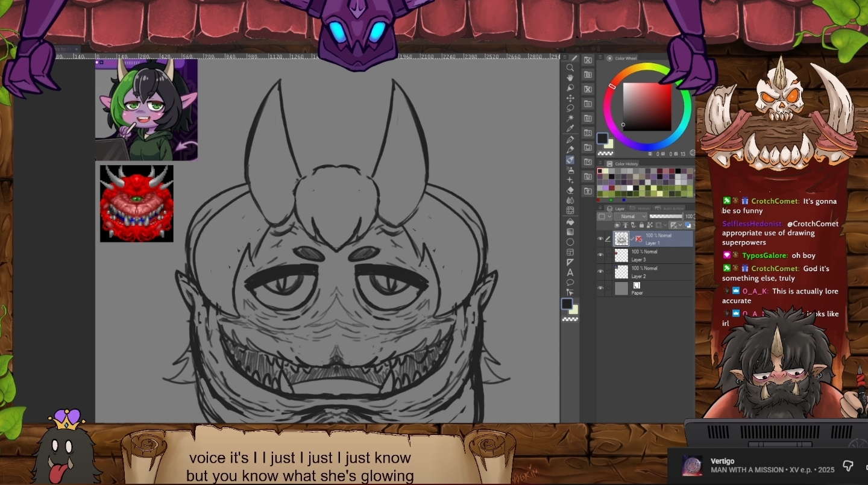Select the Move hand tool

(570, 78)
